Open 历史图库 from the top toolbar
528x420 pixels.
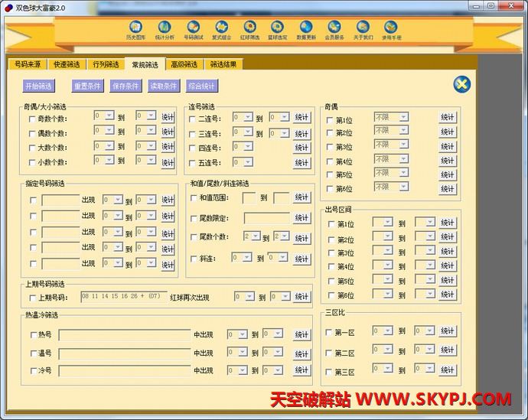(135, 30)
